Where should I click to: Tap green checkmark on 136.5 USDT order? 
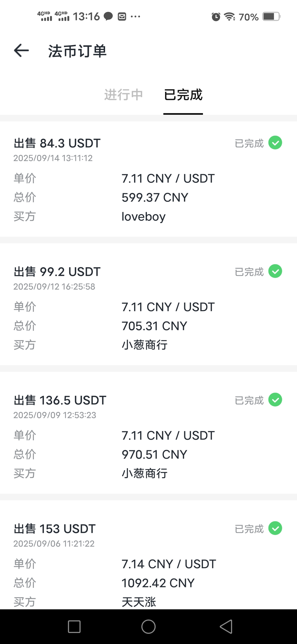pos(275,400)
